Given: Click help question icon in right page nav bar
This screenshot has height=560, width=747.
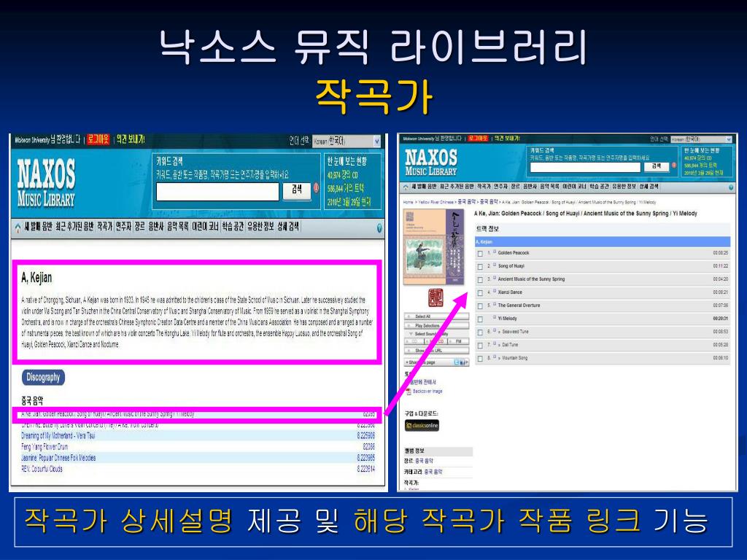Looking at the screenshot, I should coord(731,187).
